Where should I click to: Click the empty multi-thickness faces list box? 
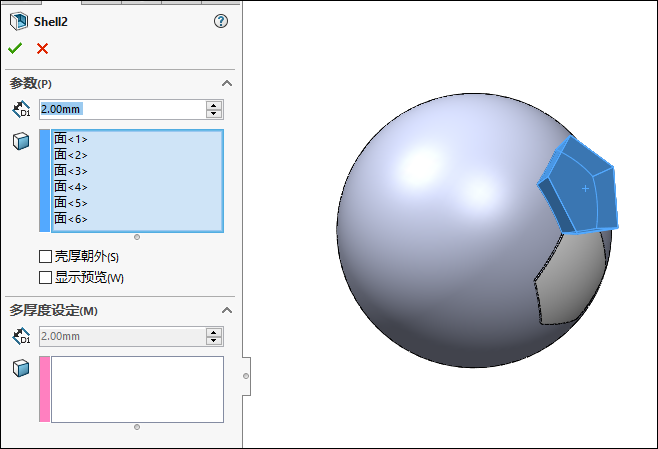(x=137, y=389)
